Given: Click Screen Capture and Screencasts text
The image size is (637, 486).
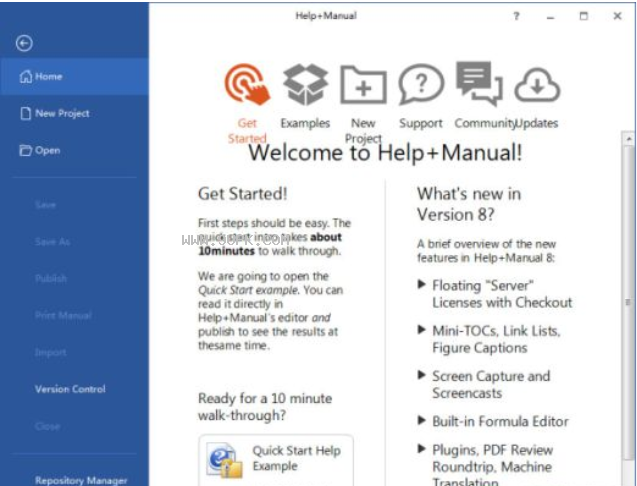Looking at the screenshot, I should click(491, 384).
